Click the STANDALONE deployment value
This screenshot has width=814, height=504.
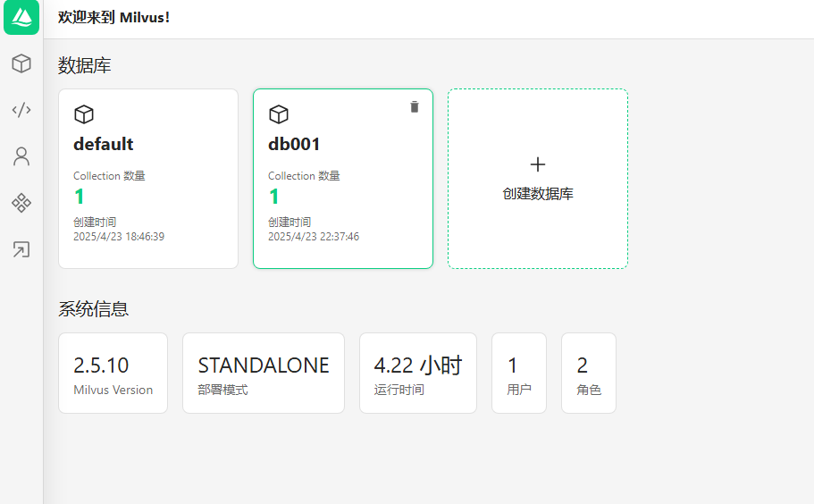264,365
